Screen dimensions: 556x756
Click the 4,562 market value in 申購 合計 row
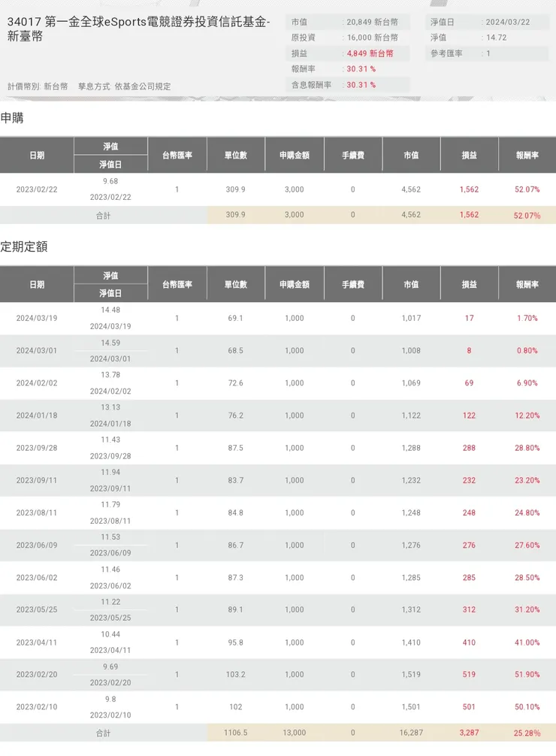coord(411,215)
